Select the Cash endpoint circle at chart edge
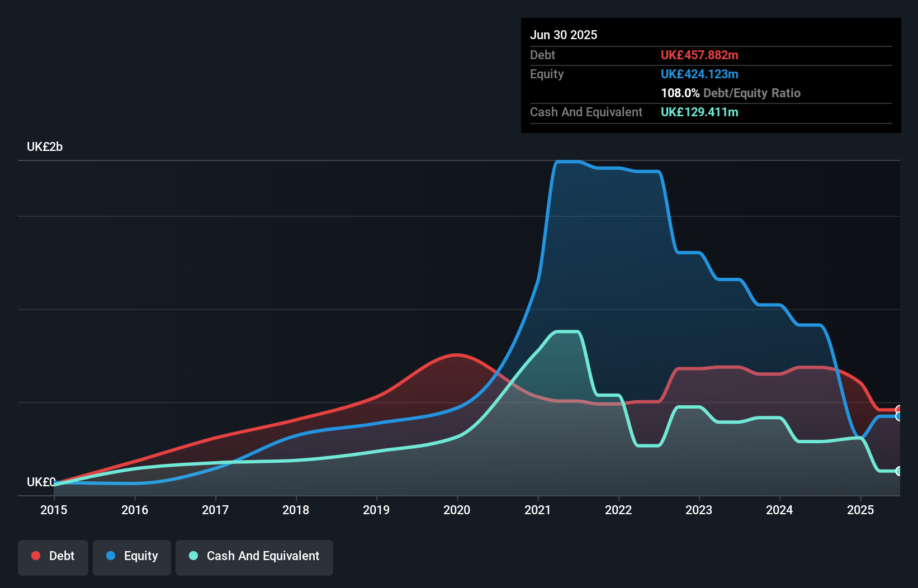 [x=898, y=471]
